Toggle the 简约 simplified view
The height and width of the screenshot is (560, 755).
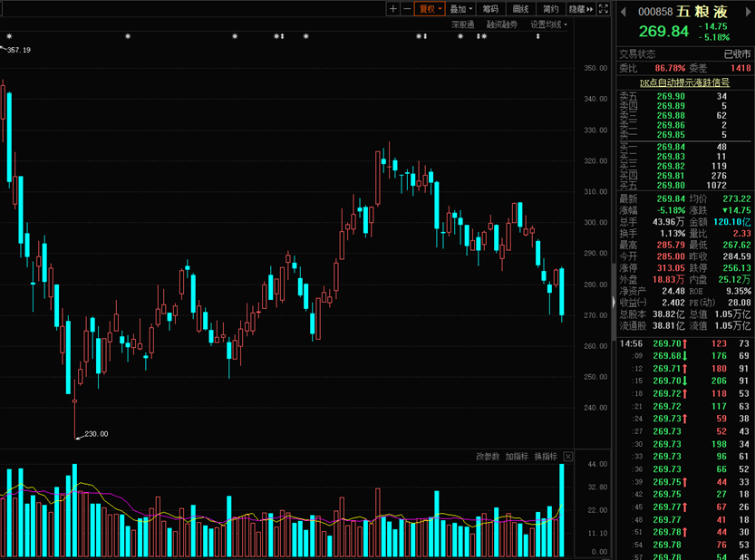551,9
